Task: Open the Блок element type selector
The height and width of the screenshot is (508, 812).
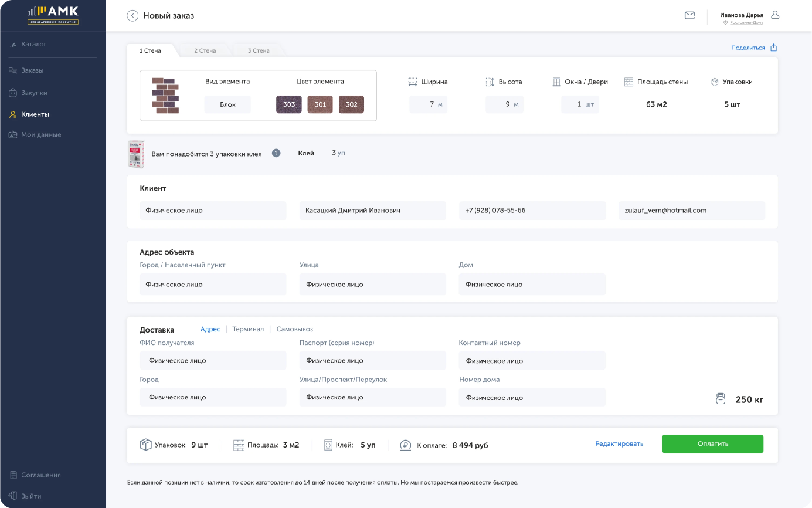Action: tap(227, 104)
